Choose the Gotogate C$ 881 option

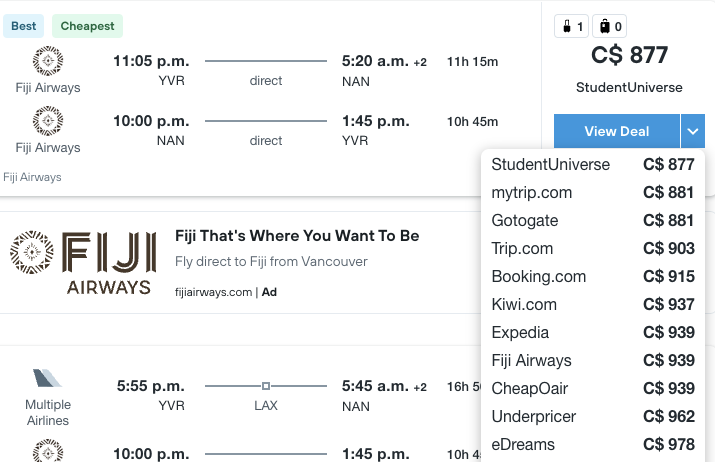tap(593, 221)
